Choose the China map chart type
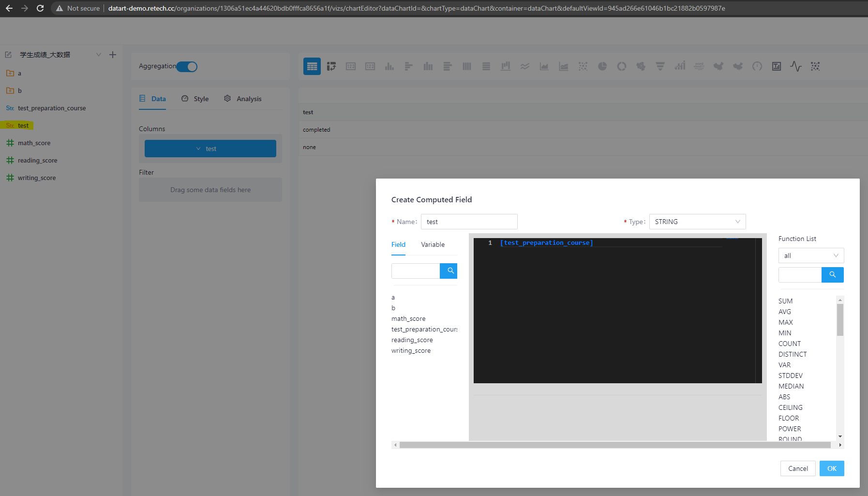Screen dimensions: 868x496 click(718, 66)
